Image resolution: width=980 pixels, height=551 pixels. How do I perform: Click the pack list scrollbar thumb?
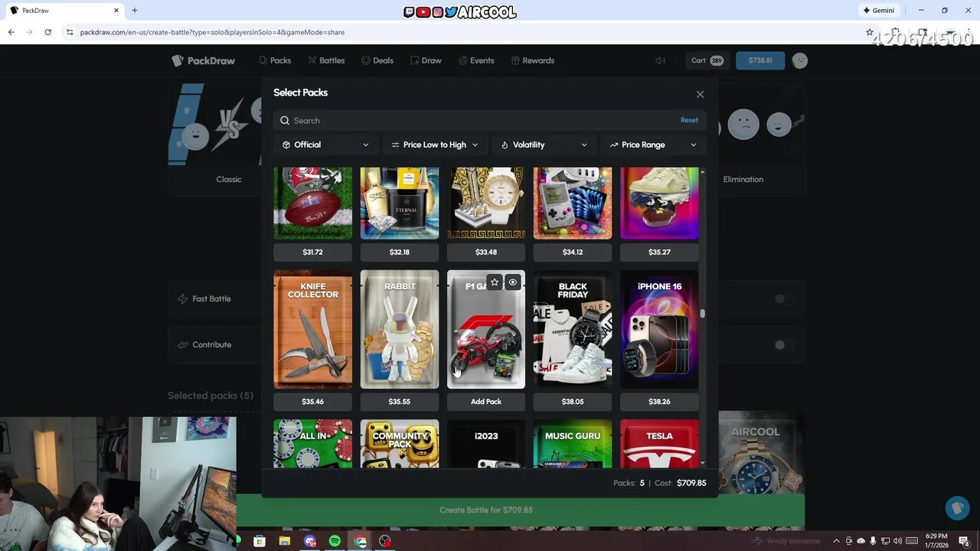click(x=702, y=314)
